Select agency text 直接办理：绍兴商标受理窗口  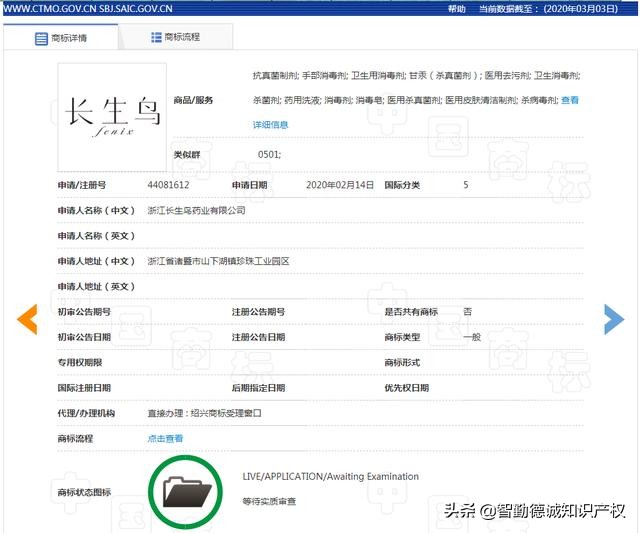click(x=204, y=413)
